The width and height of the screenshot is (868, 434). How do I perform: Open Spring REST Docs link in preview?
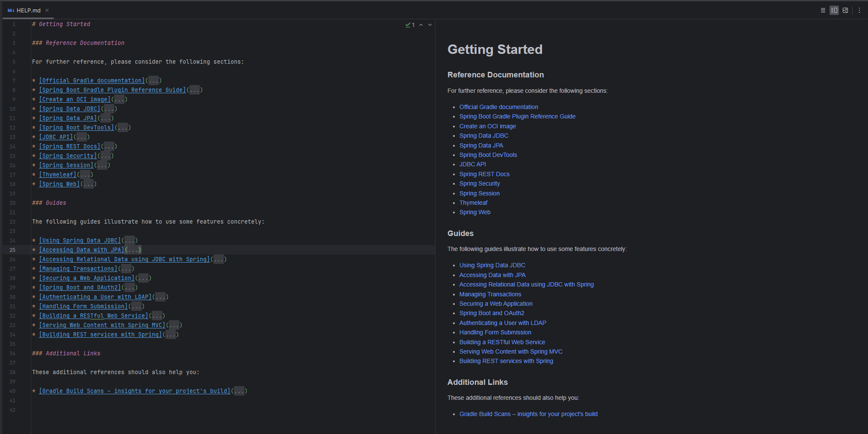484,174
